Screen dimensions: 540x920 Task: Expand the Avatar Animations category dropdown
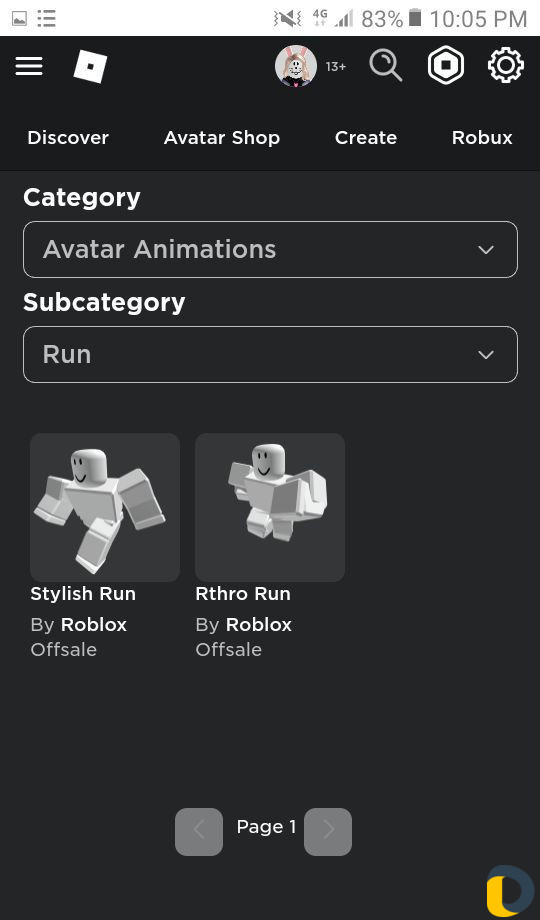coord(271,249)
